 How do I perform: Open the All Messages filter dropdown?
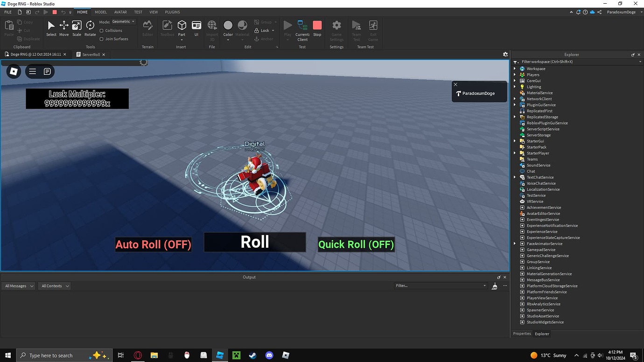pyautogui.click(x=18, y=285)
